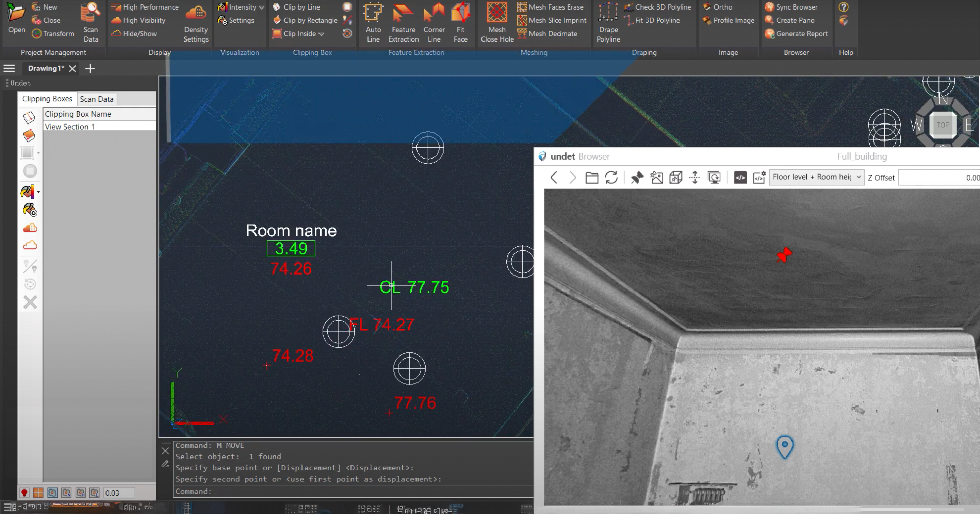Click the Drape Polyline icon
Screen dimensions: 980x514
pyautogui.click(x=608, y=13)
